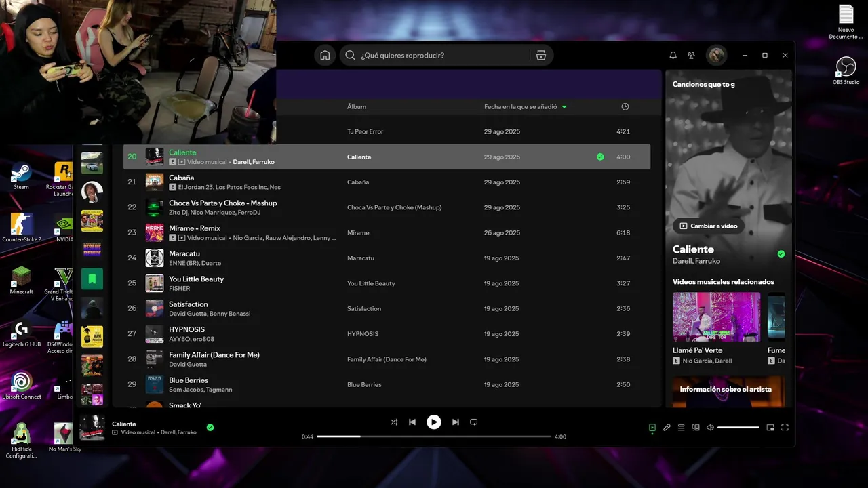The image size is (868, 488).
Task: Select song Family Affair (Dance For Me)
Action: (387, 359)
